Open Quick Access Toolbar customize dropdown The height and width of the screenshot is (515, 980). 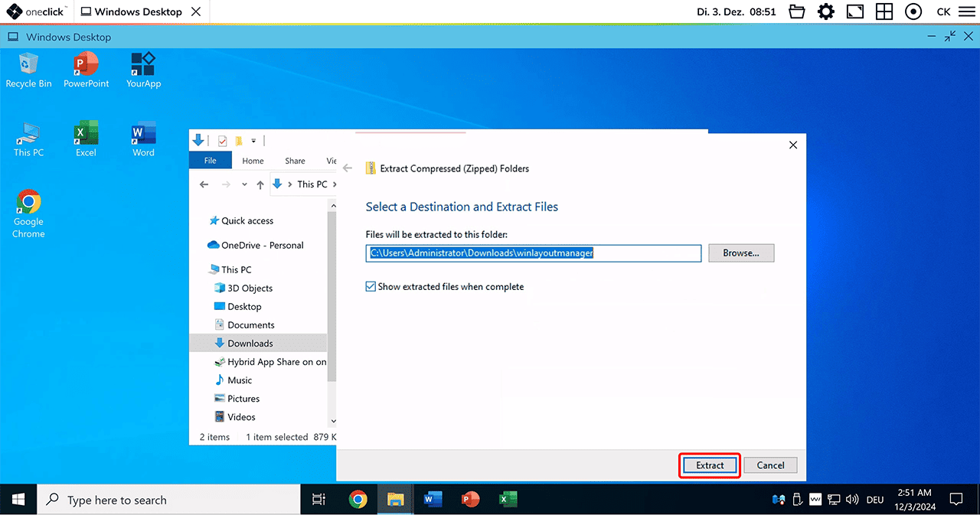(253, 141)
